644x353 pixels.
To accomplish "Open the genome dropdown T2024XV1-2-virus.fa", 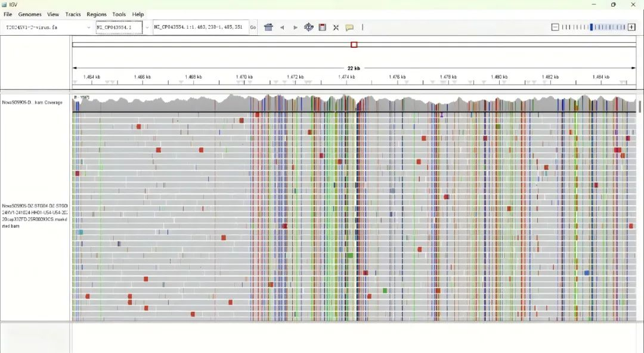I will pyautogui.click(x=48, y=27).
